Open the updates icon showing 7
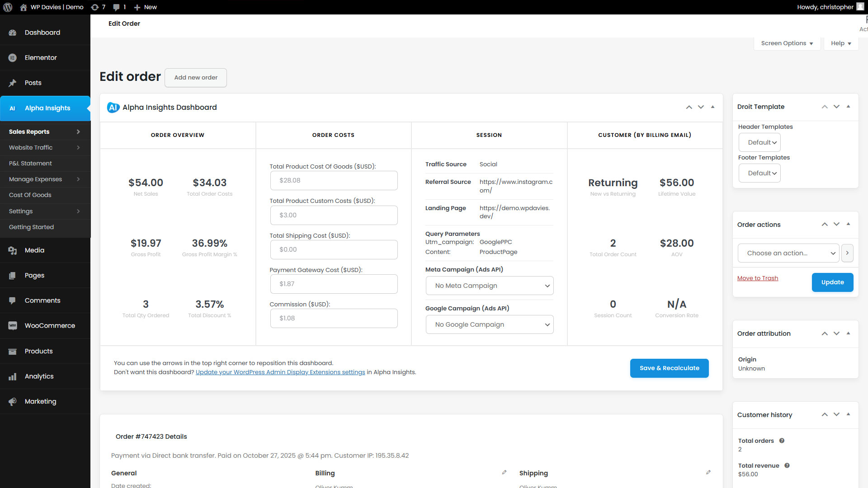Image resolution: width=868 pixels, height=488 pixels. tap(95, 7)
